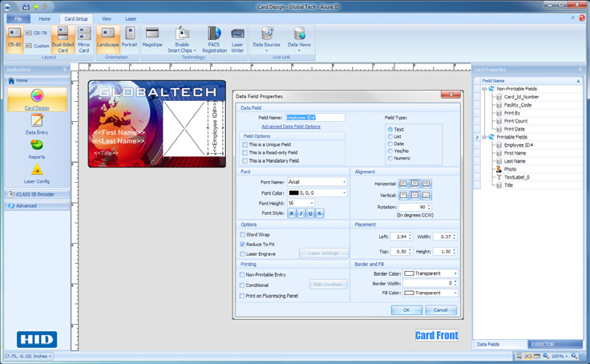The image size is (590, 364).
Task: Switch to the View ribbon tab
Action: point(107,18)
